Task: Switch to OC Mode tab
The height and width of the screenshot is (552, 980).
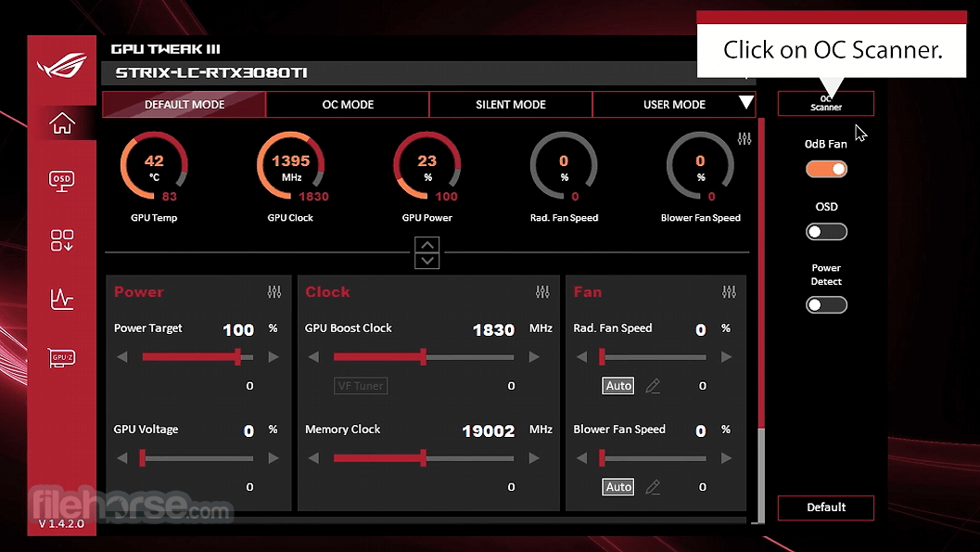Action: (348, 105)
